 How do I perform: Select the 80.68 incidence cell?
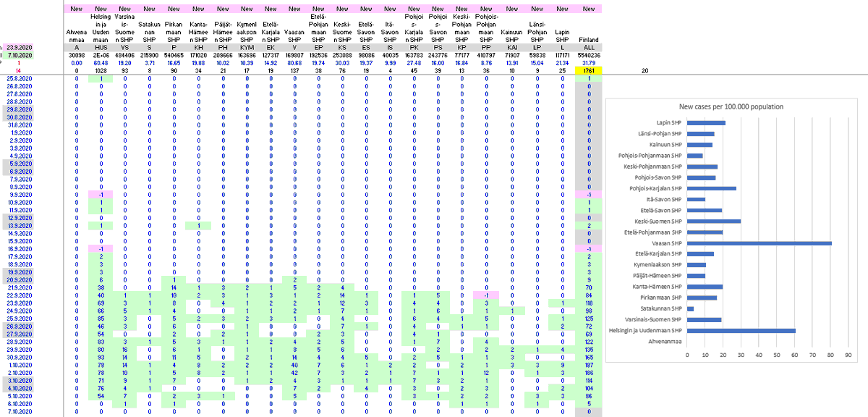click(295, 63)
